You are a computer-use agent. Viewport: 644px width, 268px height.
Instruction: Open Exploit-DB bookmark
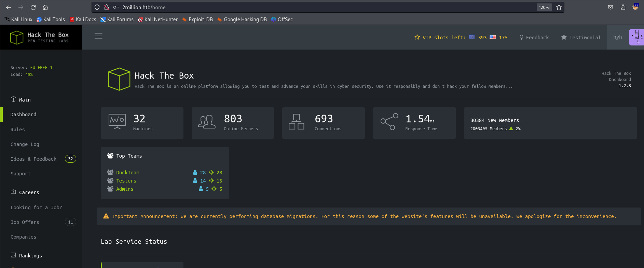[x=197, y=19]
